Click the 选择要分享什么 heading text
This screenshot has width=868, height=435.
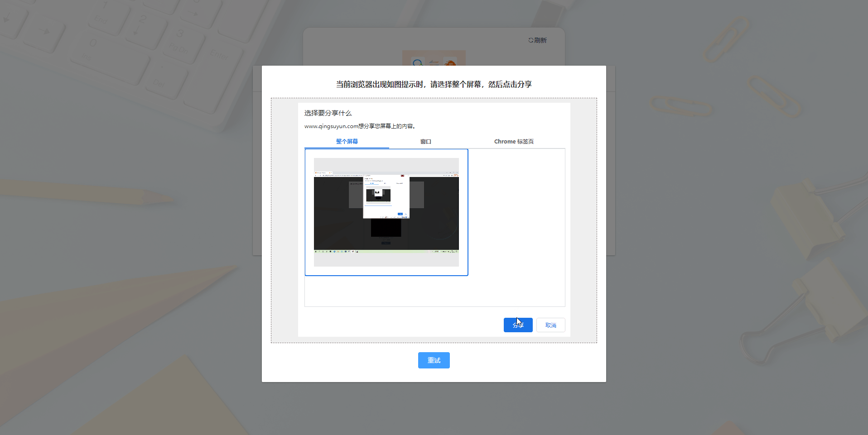point(328,113)
